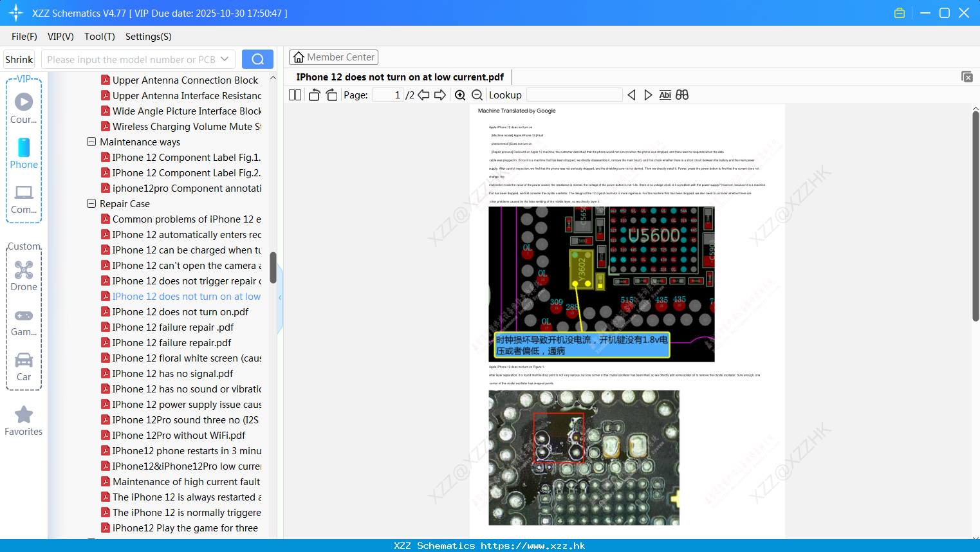The height and width of the screenshot is (552, 980).
Task: Open the VIP(V) menu
Action: pos(60,37)
